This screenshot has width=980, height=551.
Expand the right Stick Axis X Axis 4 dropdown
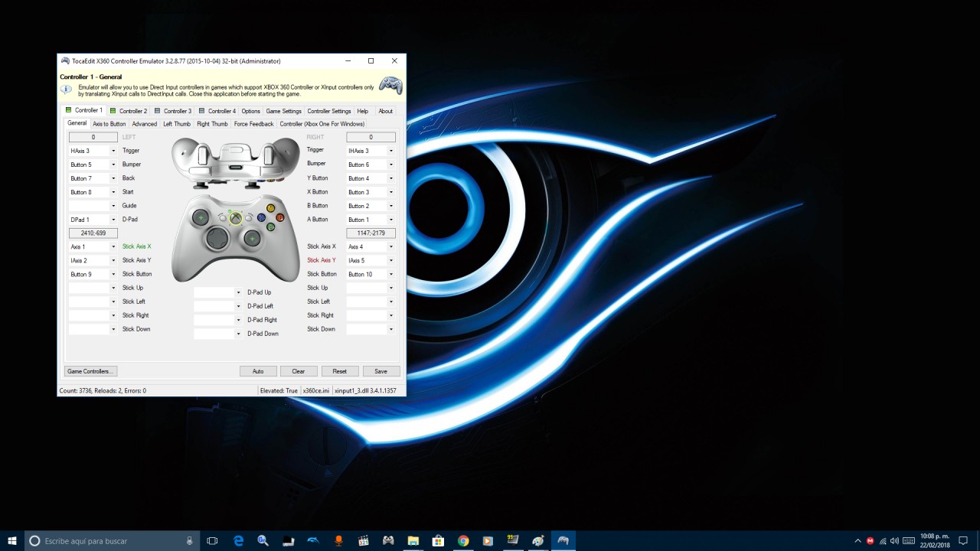pyautogui.click(x=371, y=246)
